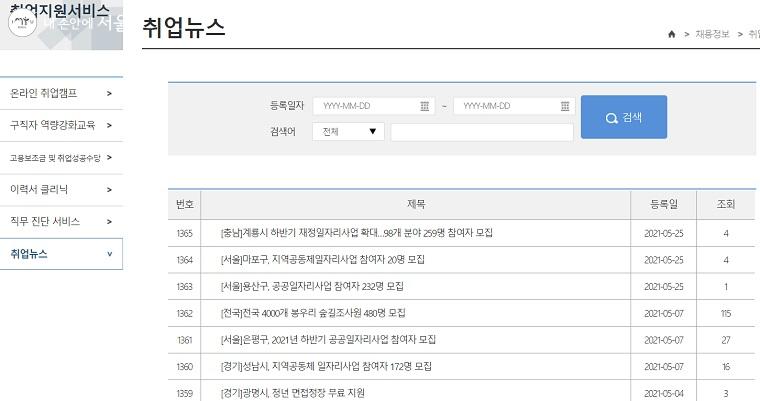Viewport: 760px width, 401px height.
Task: Click the Seoul logo at top left
Action: point(22,23)
